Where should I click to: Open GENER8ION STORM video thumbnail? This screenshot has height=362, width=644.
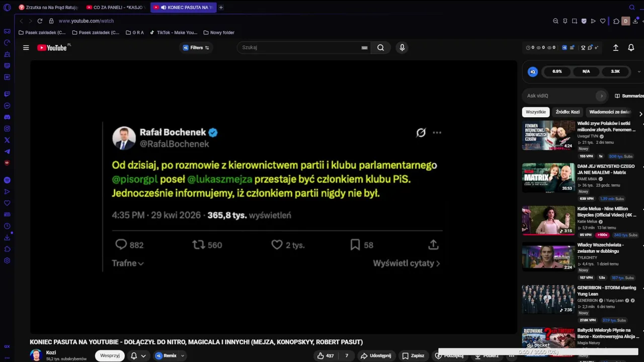point(548,299)
